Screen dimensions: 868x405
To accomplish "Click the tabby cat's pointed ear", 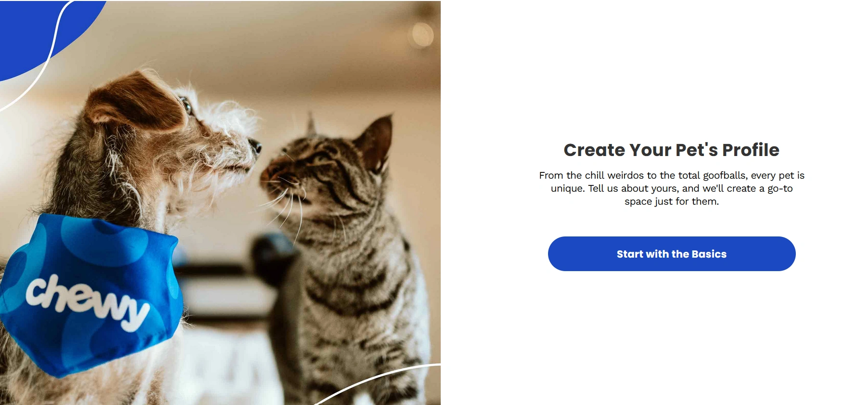I will coord(378,140).
